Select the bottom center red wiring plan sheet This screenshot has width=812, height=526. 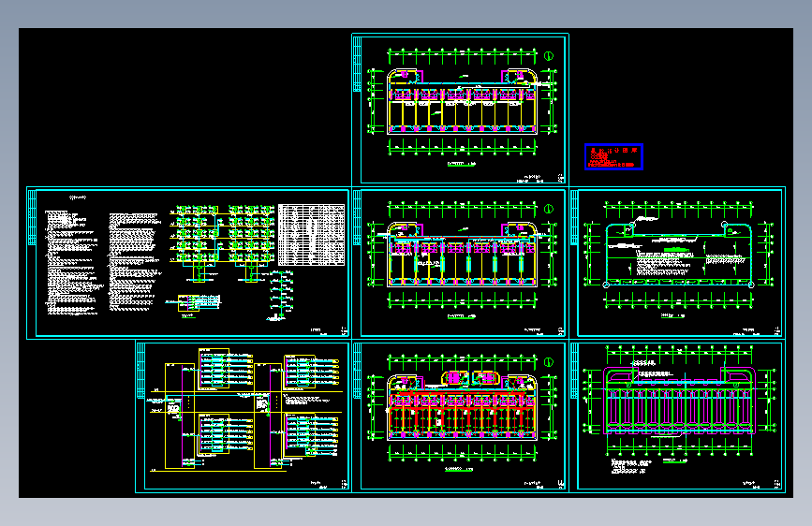coord(460,416)
